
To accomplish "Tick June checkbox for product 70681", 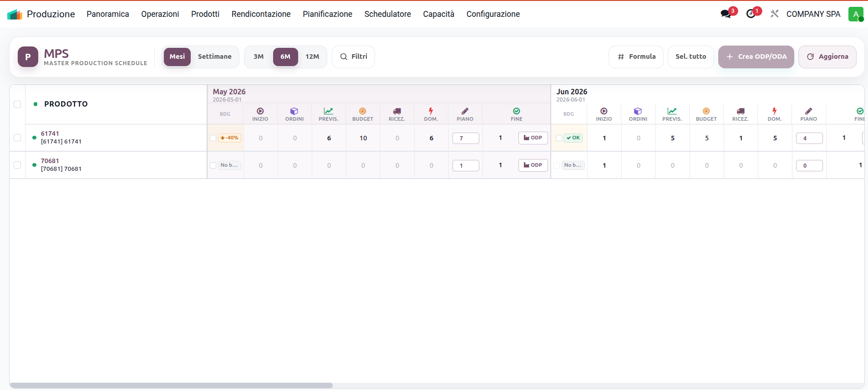I will coord(557,165).
